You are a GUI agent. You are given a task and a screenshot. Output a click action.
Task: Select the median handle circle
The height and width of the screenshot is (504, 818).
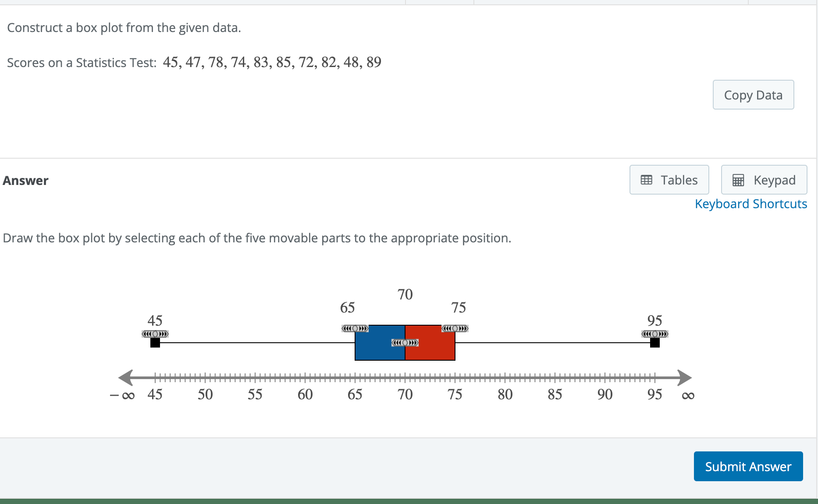(x=405, y=342)
